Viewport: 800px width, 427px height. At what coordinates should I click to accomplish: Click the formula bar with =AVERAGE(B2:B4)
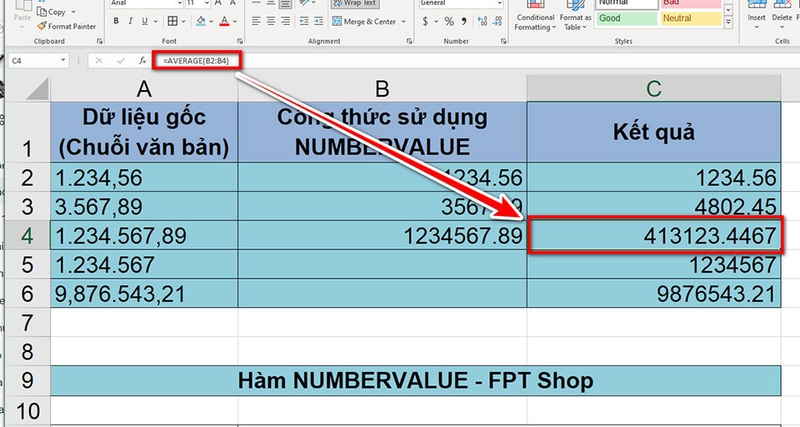click(x=196, y=61)
